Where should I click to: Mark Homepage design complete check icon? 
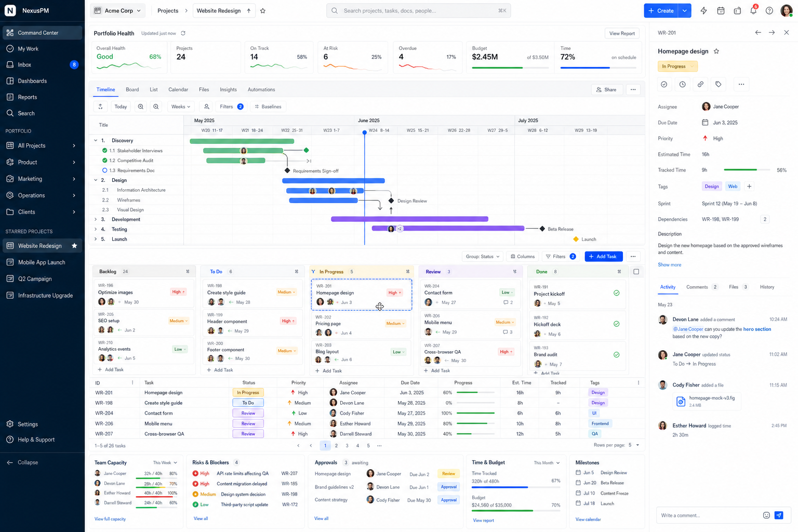664,84
